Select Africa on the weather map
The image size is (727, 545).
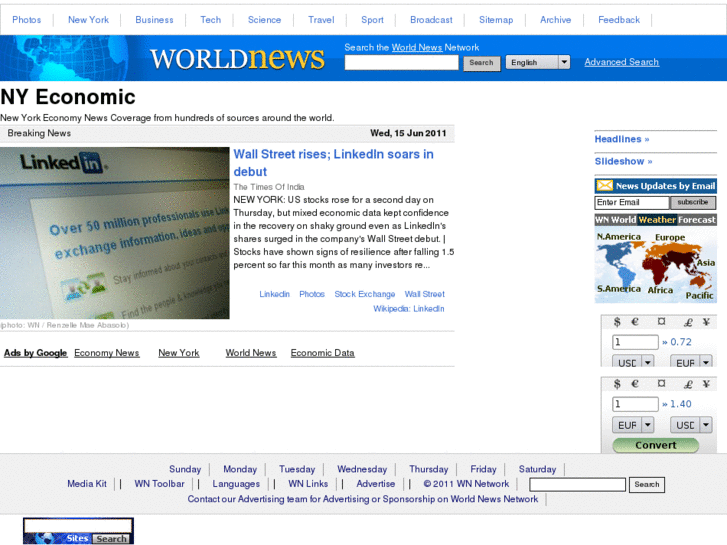660,290
